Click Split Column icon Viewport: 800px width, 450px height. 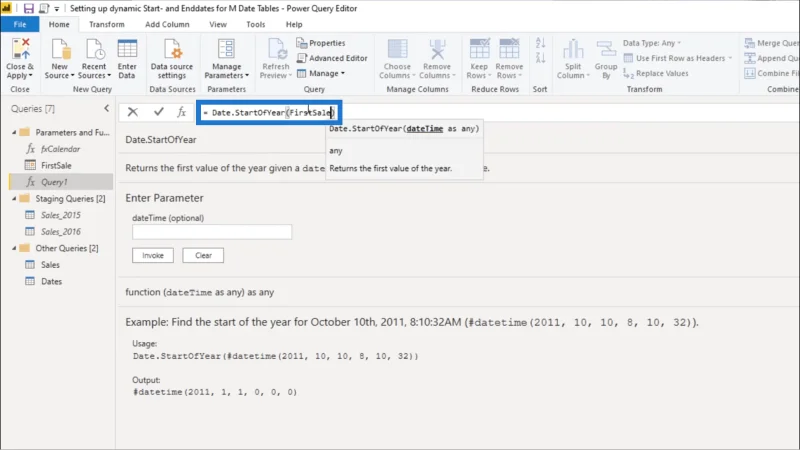coord(573,49)
